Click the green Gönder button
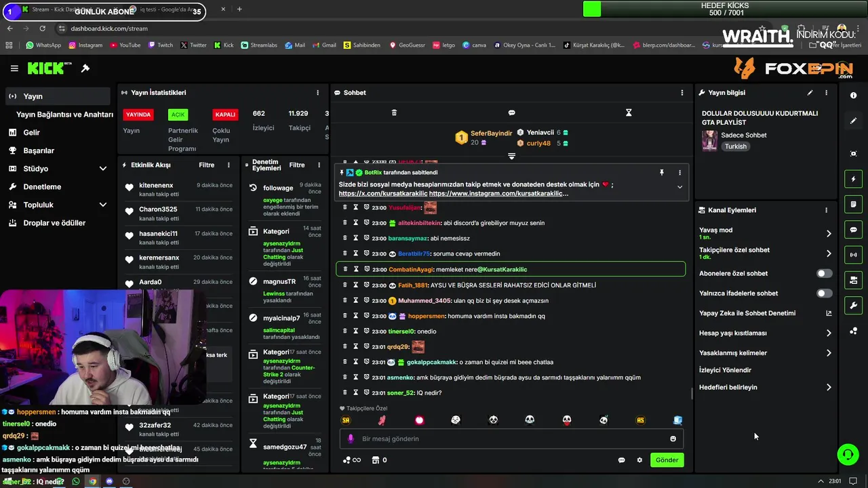Image resolution: width=868 pixels, height=488 pixels. tap(667, 460)
